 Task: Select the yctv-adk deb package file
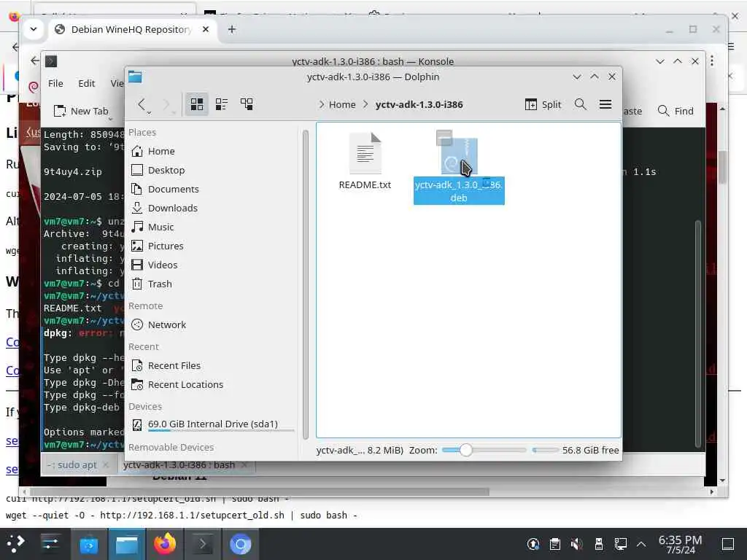pyautogui.click(x=459, y=168)
